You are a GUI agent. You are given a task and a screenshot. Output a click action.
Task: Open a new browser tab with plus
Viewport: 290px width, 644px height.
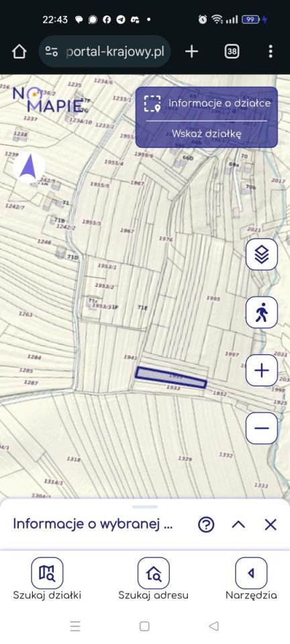coord(191,52)
